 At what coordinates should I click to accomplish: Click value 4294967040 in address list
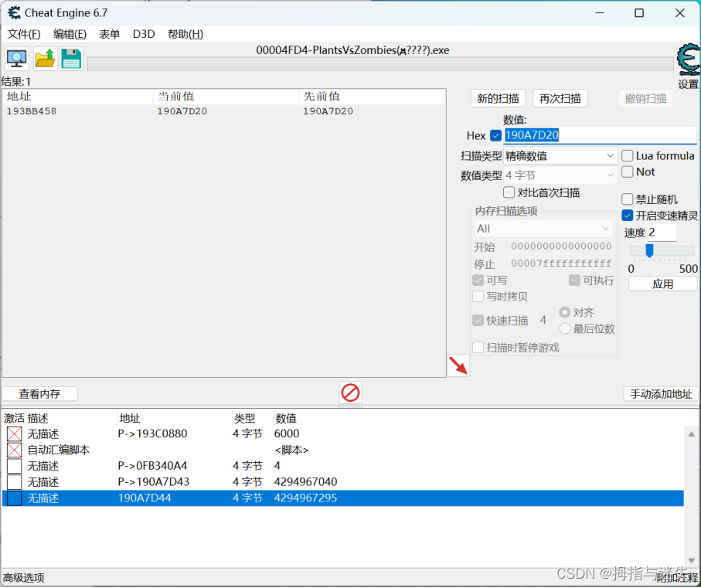305,482
